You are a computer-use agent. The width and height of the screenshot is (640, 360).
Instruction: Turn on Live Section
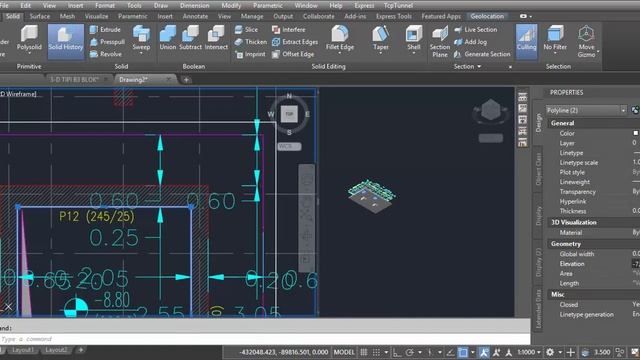tap(476, 29)
